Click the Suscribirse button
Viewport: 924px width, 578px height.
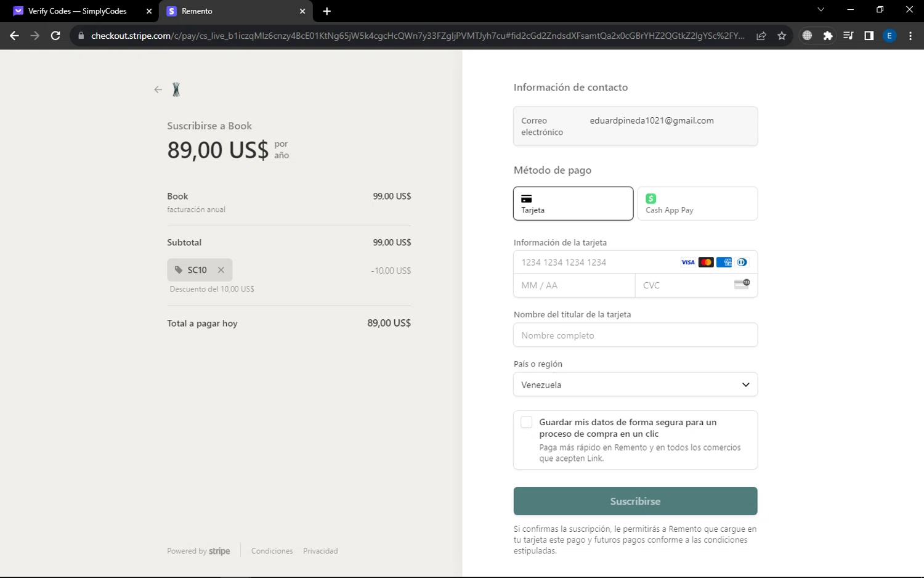635,501
